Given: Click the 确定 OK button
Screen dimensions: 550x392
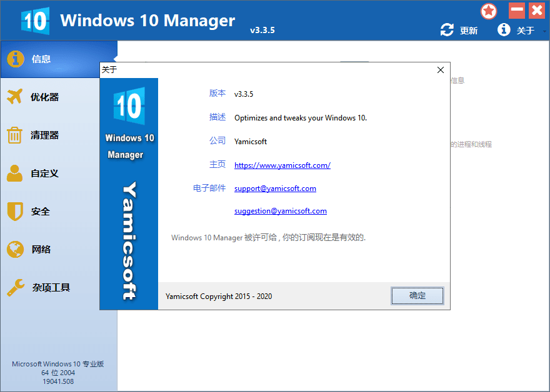Looking at the screenshot, I should click(417, 296).
